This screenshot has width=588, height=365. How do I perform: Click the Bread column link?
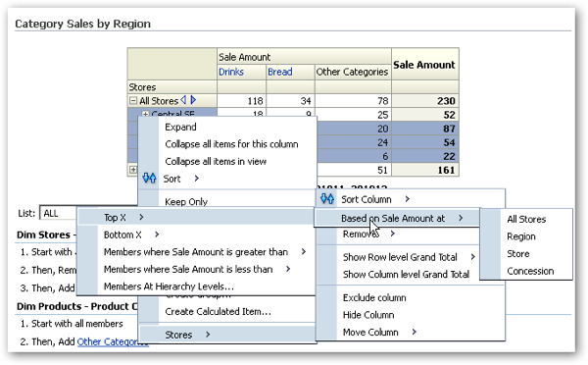tap(279, 72)
